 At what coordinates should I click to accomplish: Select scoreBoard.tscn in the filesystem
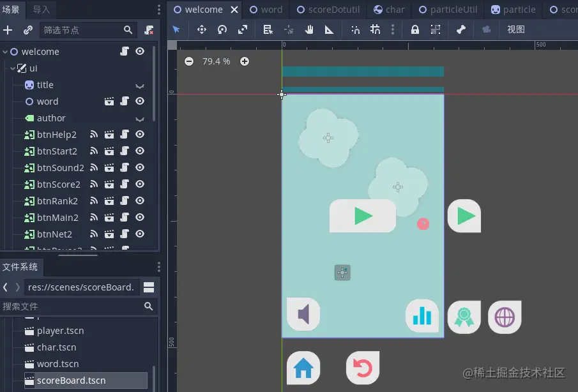pos(86,381)
